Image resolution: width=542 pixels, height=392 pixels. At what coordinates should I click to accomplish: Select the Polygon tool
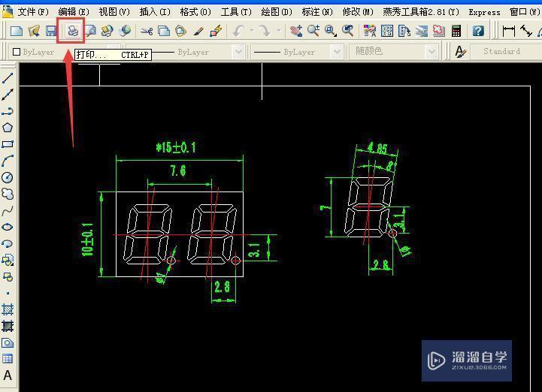pyautogui.click(x=8, y=128)
